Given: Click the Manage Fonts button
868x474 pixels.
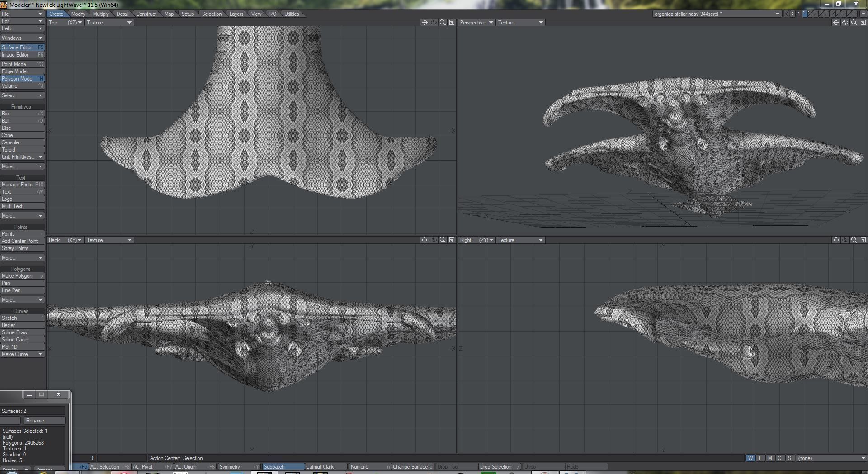Looking at the screenshot, I should (x=22, y=185).
